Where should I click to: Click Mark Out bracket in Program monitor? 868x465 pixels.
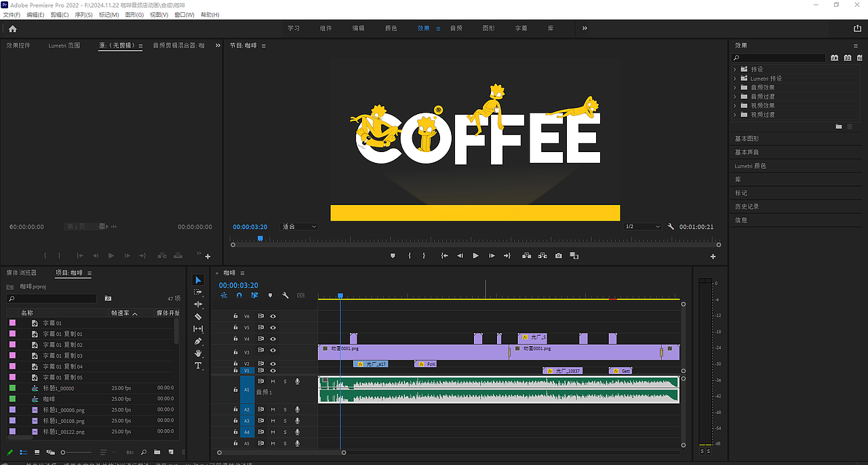point(424,256)
